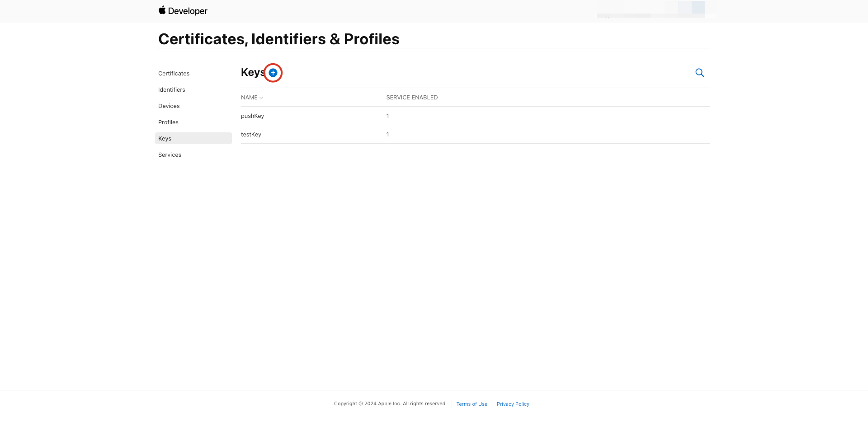Screen dimensions: 868x422
Task: Open Services from the sidebar
Action: pos(170,155)
